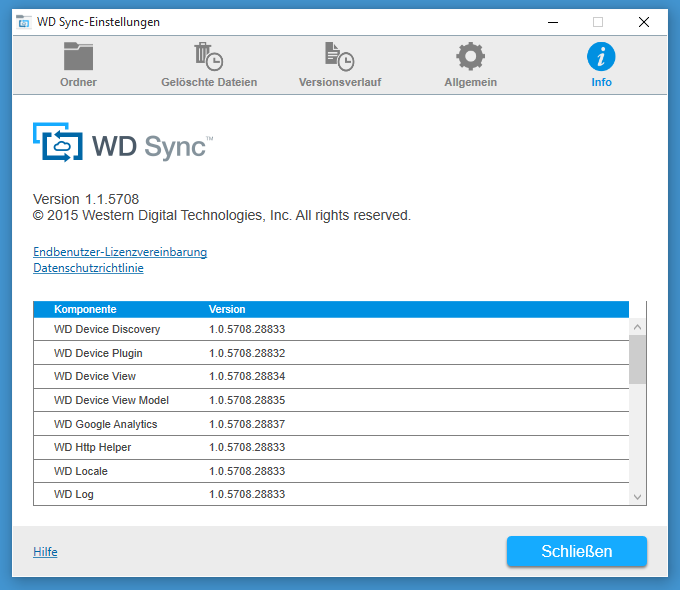Click the Version column header

coord(227,309)
